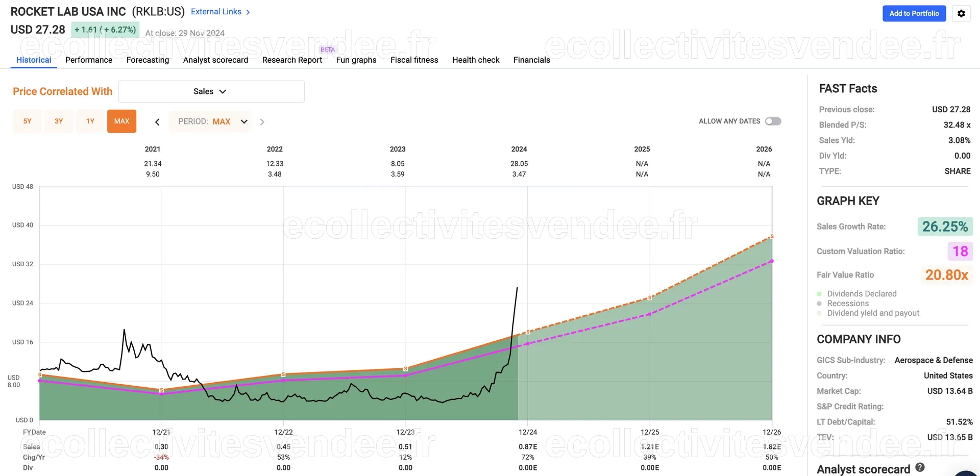The height and width of the screenshot is (476, 980).
Task: Click the 12/24 sales marker on chart
Action: coord(528,332)
